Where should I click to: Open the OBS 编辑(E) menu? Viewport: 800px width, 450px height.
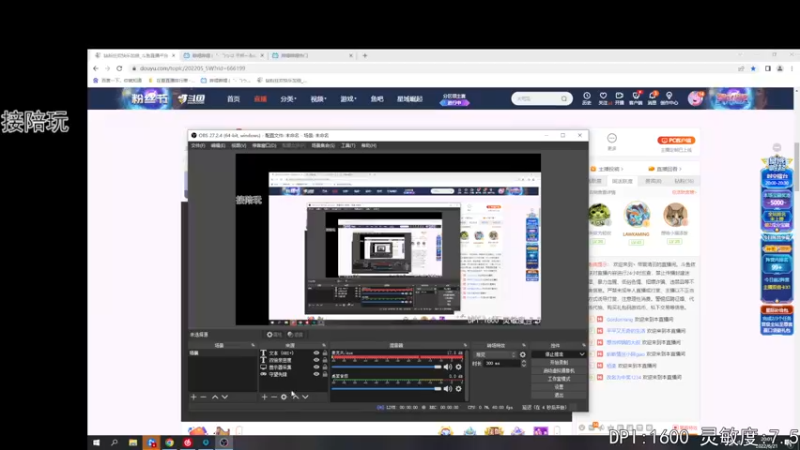[x=218, y=146]
